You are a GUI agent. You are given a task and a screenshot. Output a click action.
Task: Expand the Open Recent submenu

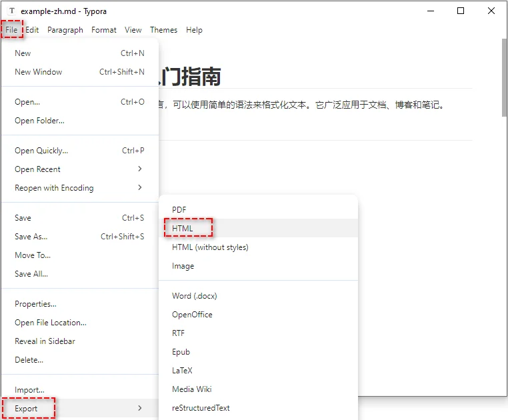[x=80, y=169]
